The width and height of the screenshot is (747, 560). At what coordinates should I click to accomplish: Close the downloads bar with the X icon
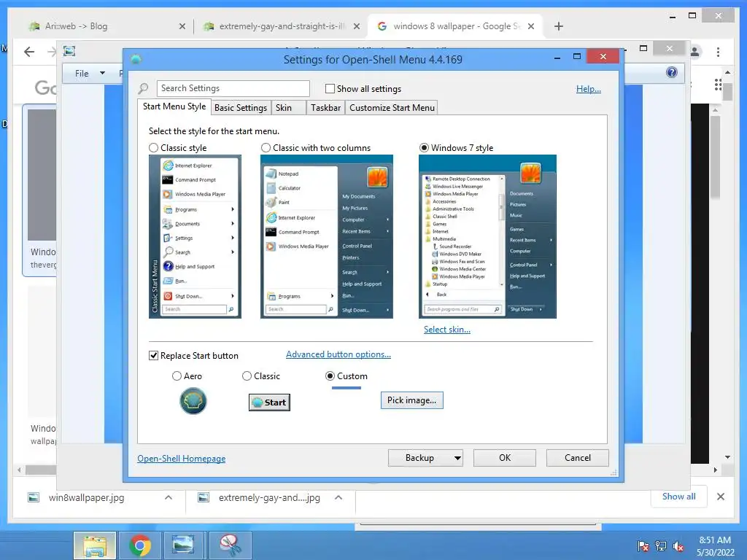pyautogui.click(x=721, y=497)
